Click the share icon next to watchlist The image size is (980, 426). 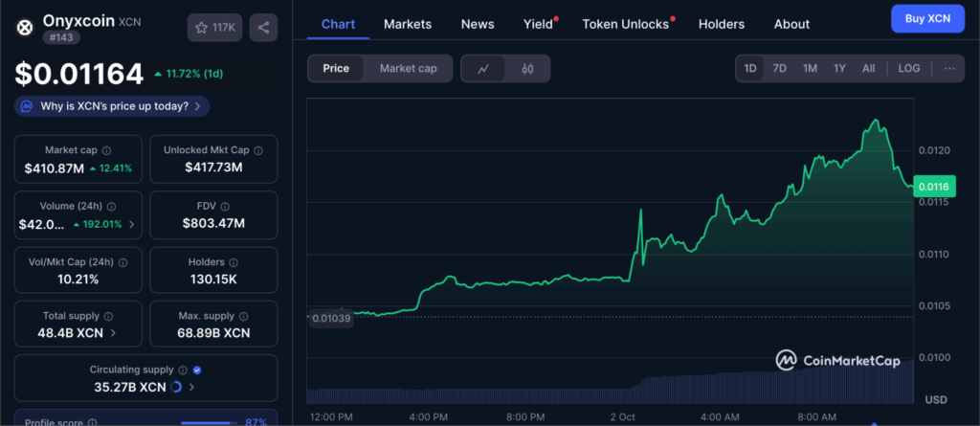click(263, 28)
